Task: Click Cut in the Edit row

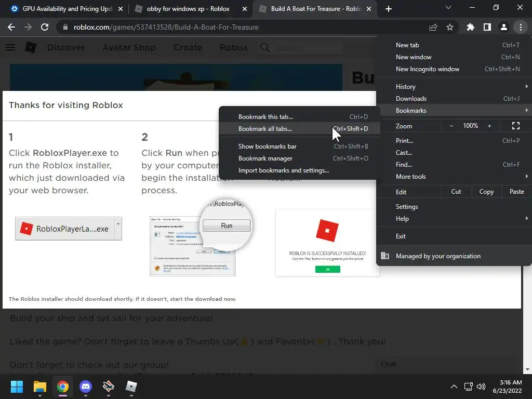Action: [456, 192]
